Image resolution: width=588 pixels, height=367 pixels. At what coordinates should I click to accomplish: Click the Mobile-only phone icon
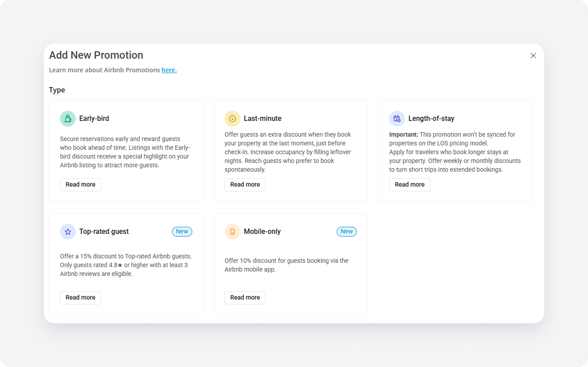point(232,232)
